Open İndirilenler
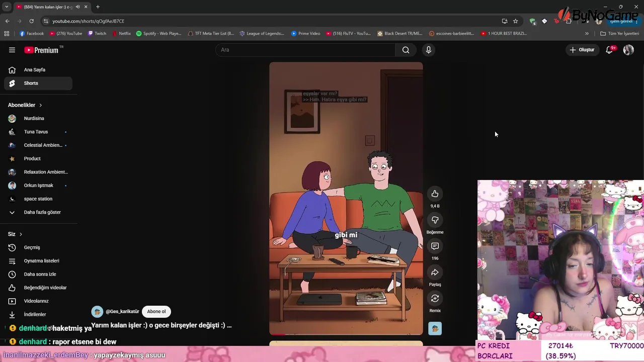Screen dimensions: 644x362 tap(38, 314)
